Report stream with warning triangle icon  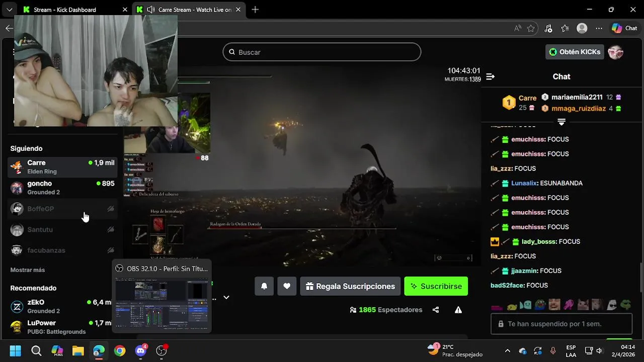coord(458,310)
